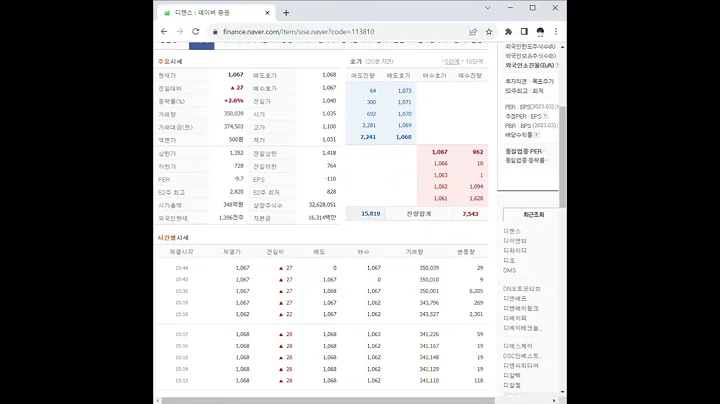The height and width of the screenshot is (404, 720).
Task: Click the 시간별시세 section heading
Action: [173, 238]
